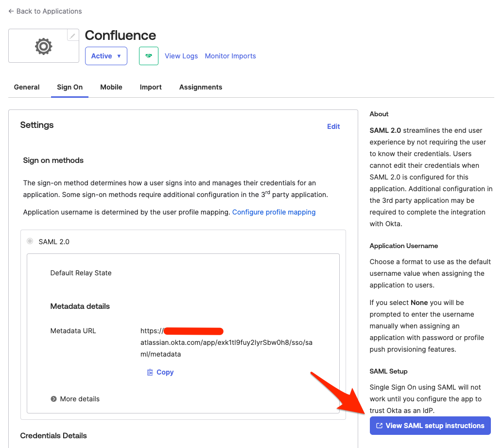Expand More details section
Viewport: 504px width, 448px height.
tap(75, 399)
